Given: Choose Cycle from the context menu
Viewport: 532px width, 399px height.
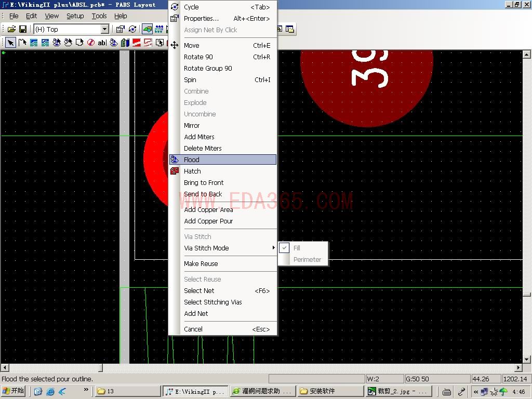Looking at the screenshot, I should point(223,7).
